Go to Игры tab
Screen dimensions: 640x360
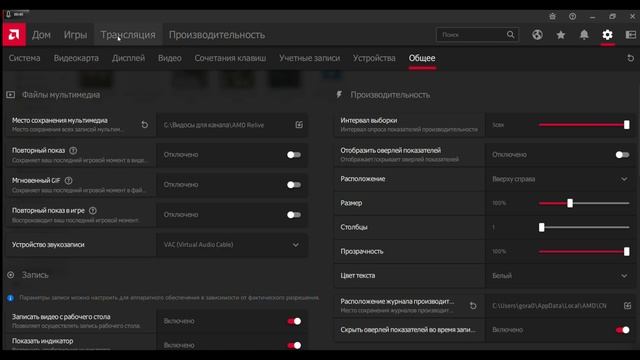click(x=75, y=35)
